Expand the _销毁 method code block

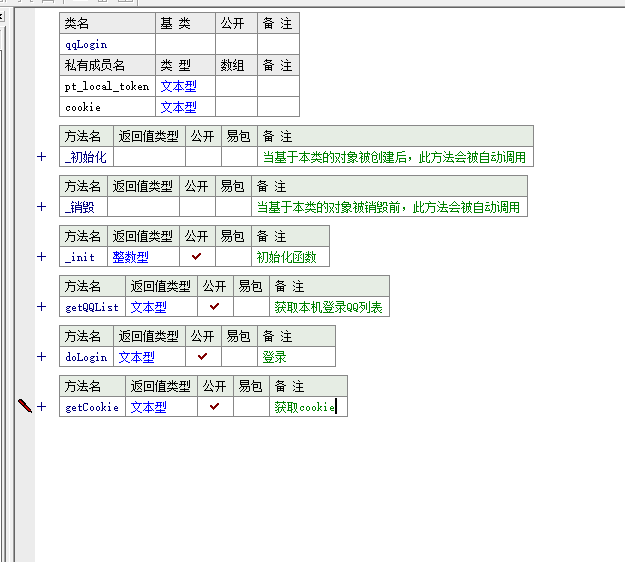pyautogui.click(x=42, y=207)
